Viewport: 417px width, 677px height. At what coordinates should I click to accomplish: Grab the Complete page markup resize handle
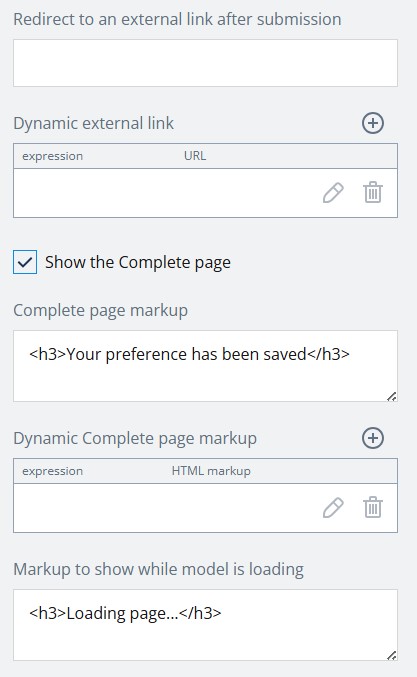point(392,396)
